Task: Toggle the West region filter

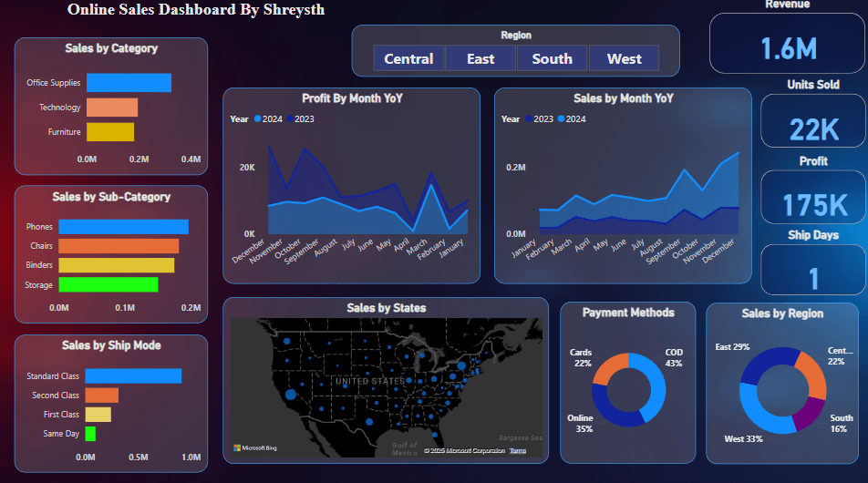Action: [x=624, y=58]
